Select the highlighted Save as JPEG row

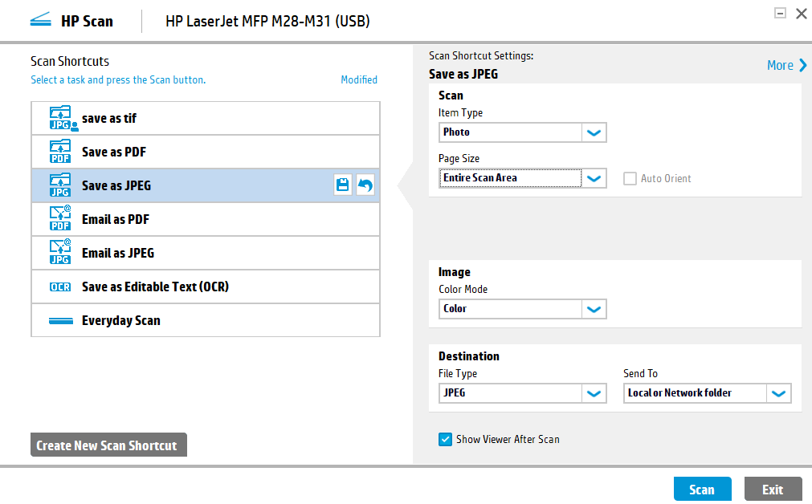206,185
